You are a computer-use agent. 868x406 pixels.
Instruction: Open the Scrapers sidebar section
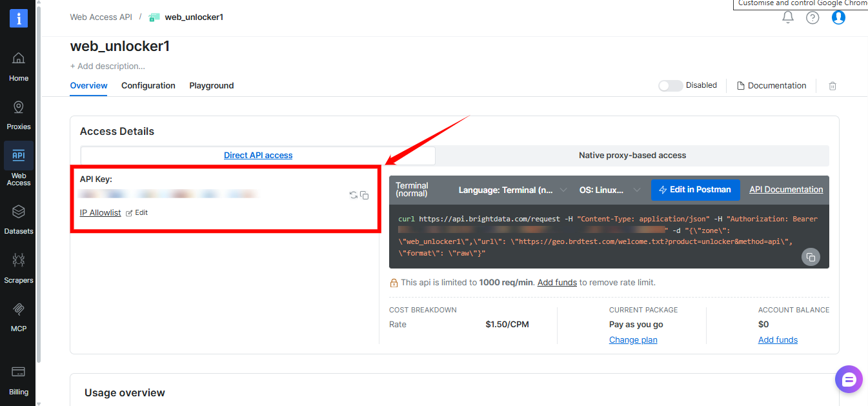tap(18, 267)
